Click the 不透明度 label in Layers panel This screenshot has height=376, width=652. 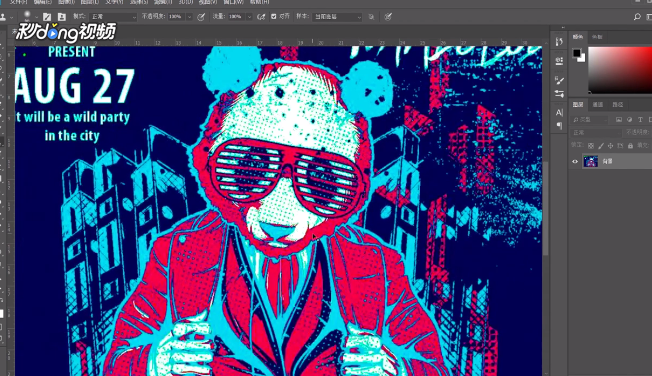coord(638,132)
